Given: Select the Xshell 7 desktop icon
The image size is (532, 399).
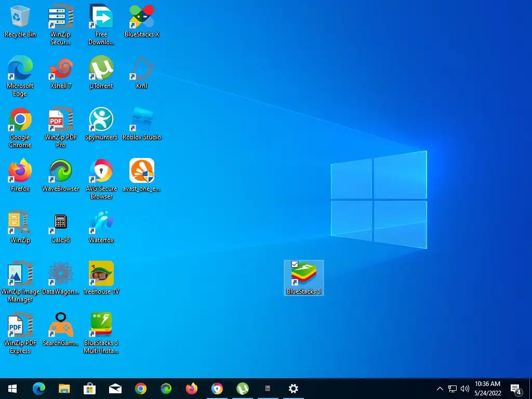Looking at the screenshot, I should click(x=60, y=72).
